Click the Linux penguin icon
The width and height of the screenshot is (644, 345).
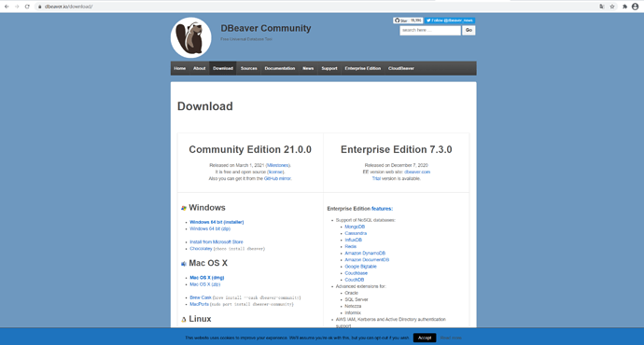tap(184, 319)
